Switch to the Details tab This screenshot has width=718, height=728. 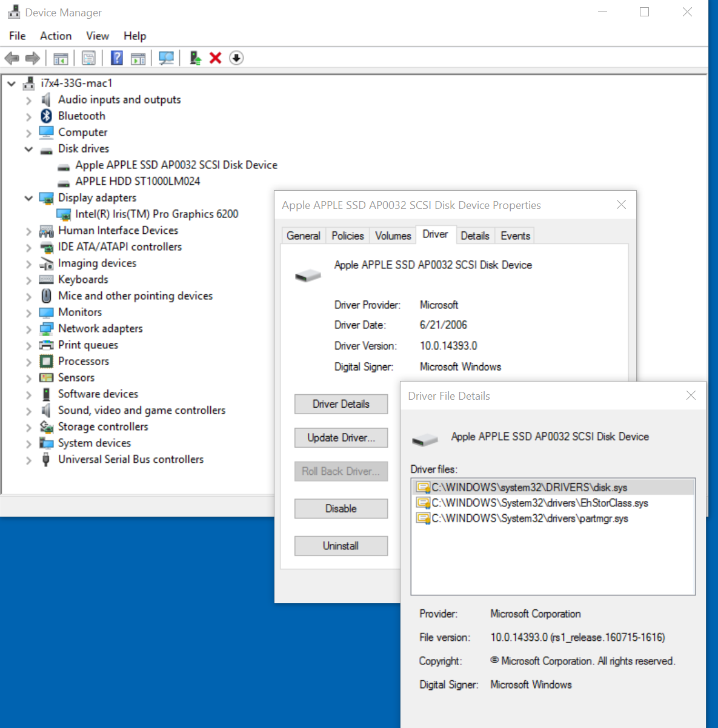coord(475,236)
